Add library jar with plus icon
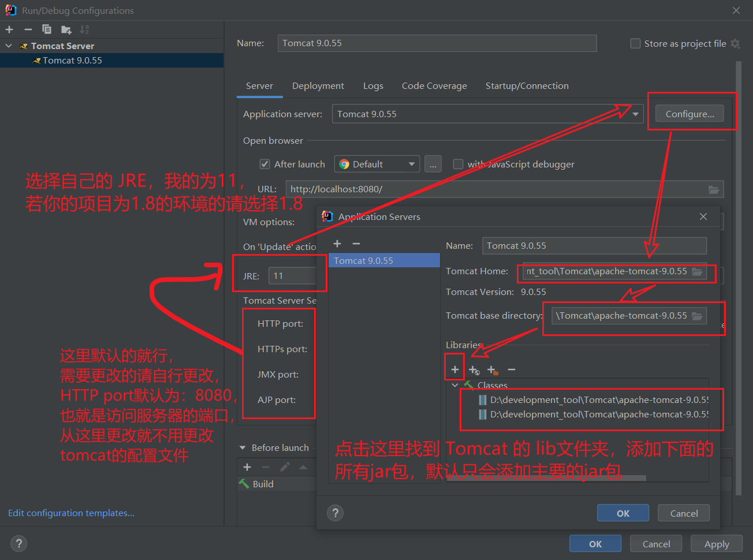 (x=455, y=369)
